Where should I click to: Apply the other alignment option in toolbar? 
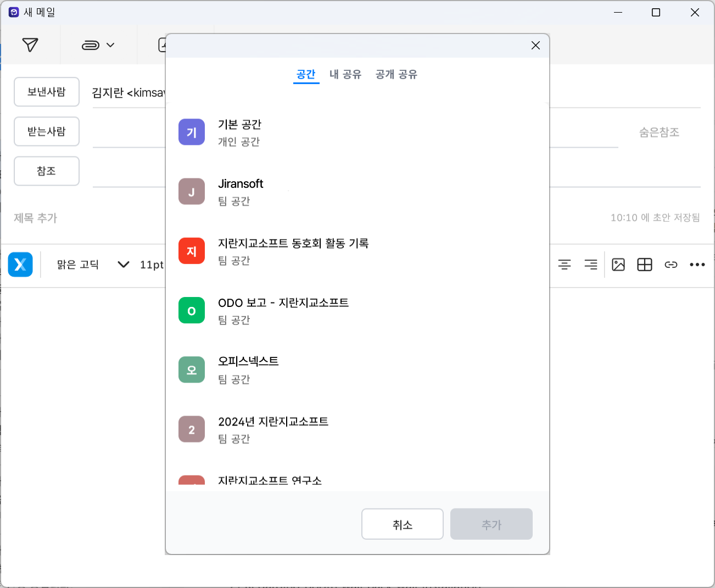coord(564,265)
